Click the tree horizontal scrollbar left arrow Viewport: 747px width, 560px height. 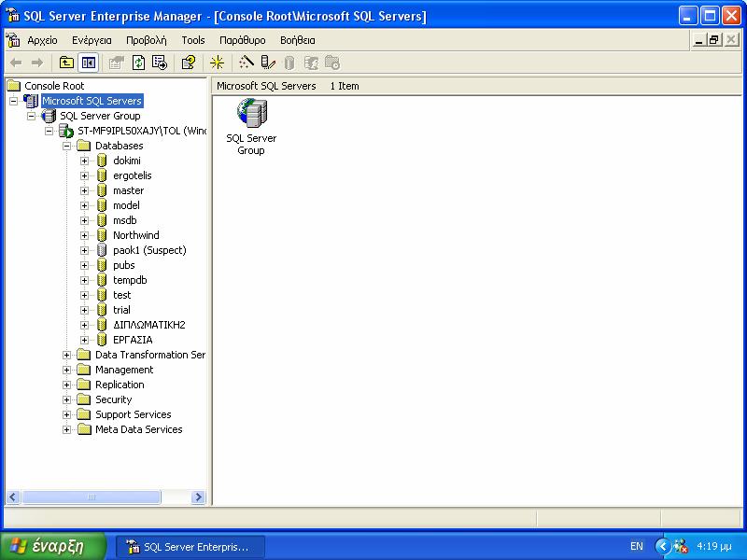[x=13, y=497]
